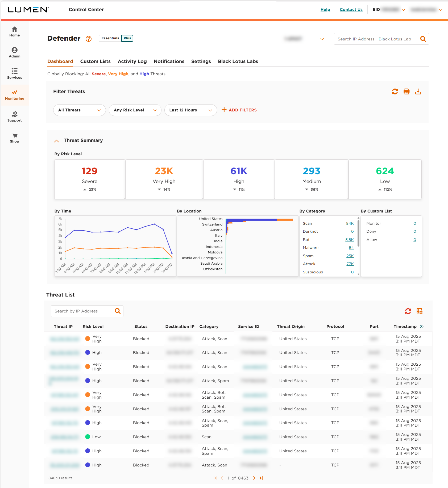This screenshot has height=488, width=448.
Task: Open the Admin section in sidebar
Action: tap(14, 53)
